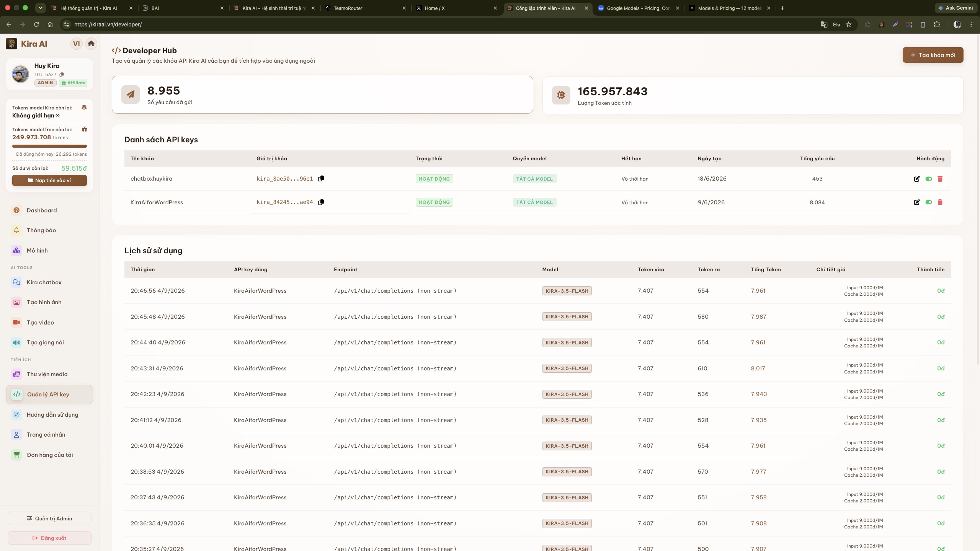
Task: Toggle chatboxhuykira key active status
Action: pos(928,179)
